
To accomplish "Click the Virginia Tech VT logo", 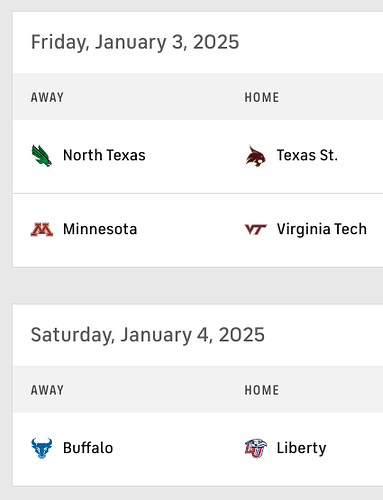I will pyautogui.click(x=255, y=229).
